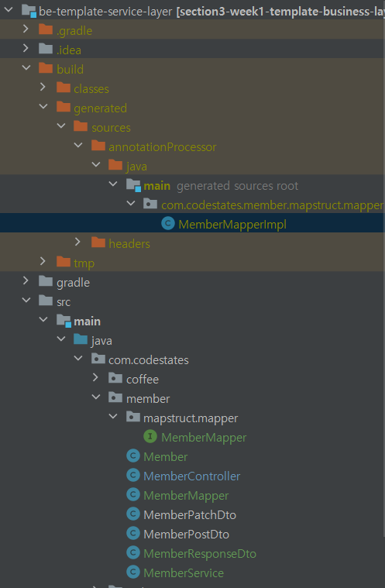Click the member package icon

115,398
